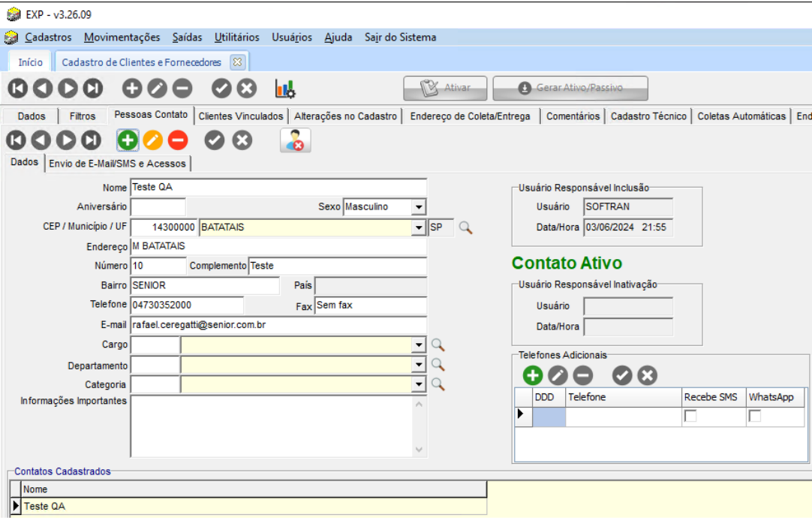This screenshot has width=812, height=518.
Task: Add an additional phone with green plus
Action: pyautogui.click(x=533, y=375)
